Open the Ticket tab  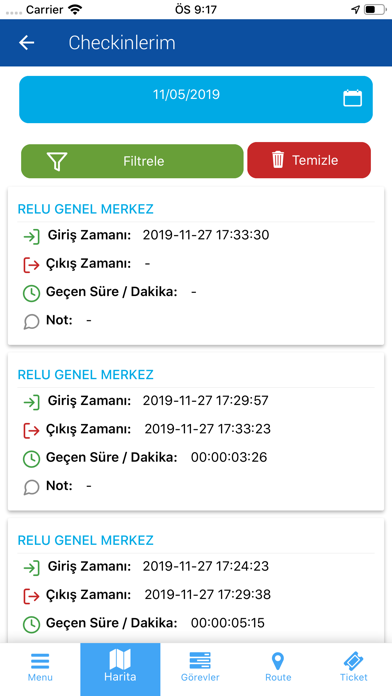354,668
